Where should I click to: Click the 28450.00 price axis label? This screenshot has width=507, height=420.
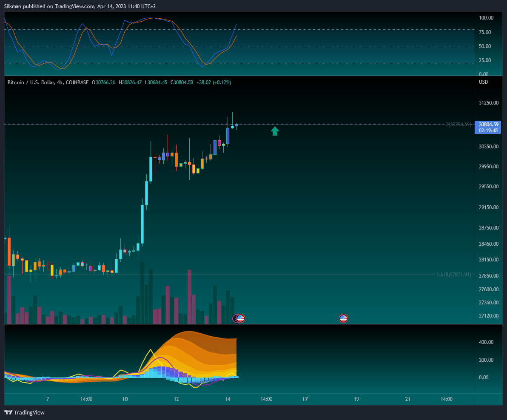pyautogui.click(x=489, y=244)
